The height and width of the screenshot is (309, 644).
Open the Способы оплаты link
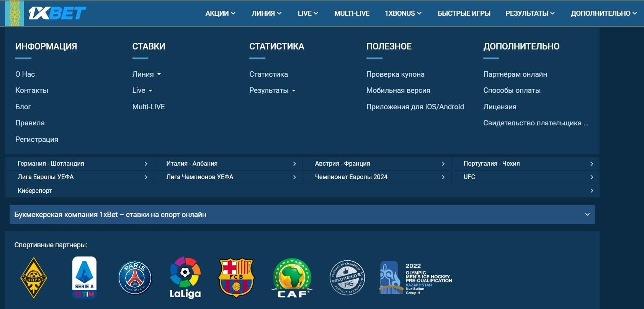[x=512, y=90]
